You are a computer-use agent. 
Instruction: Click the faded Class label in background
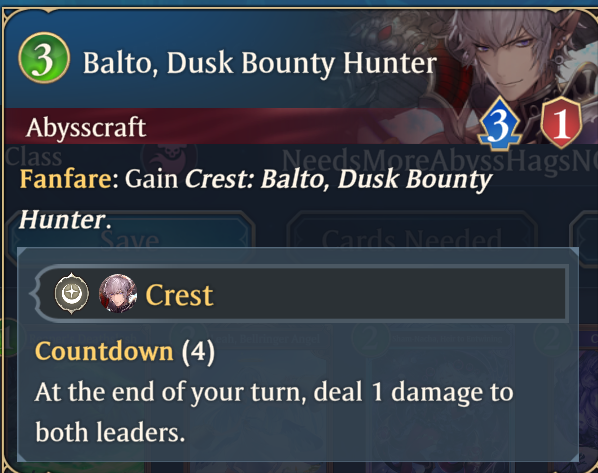(x=34, y=156)
